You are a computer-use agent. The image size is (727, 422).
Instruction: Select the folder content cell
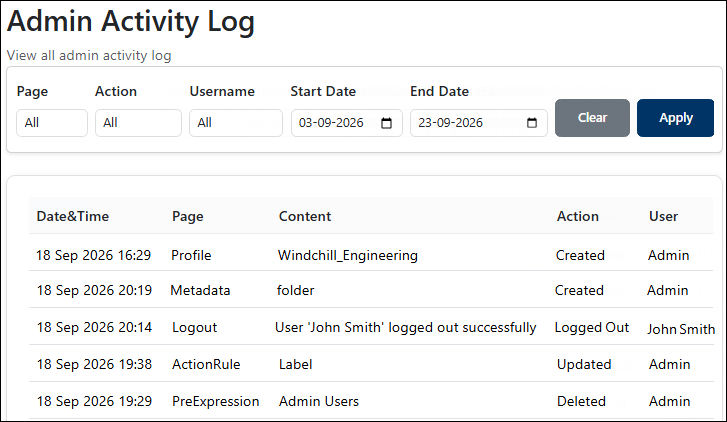(x=295, y=290)
